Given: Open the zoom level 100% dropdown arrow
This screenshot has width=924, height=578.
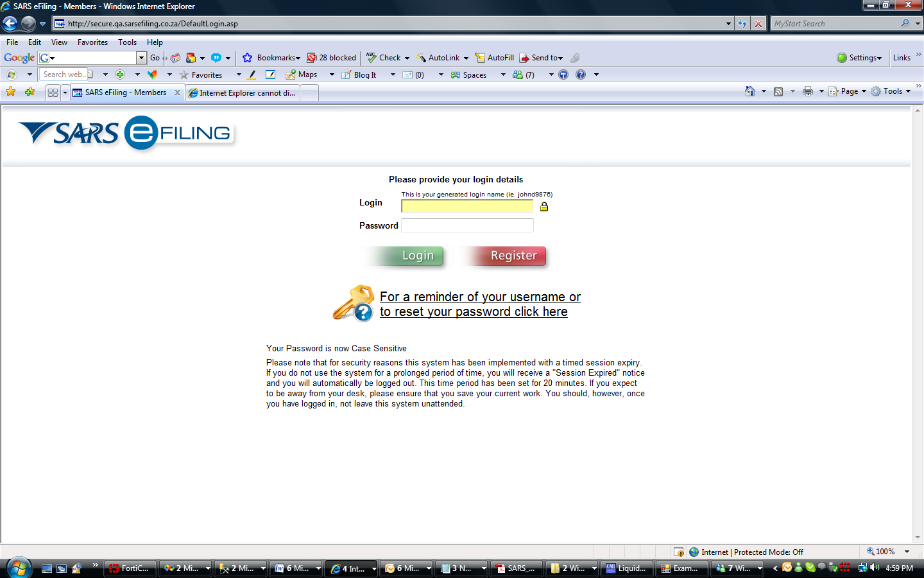Looking at the screenshot, I should tap(907, 552).
